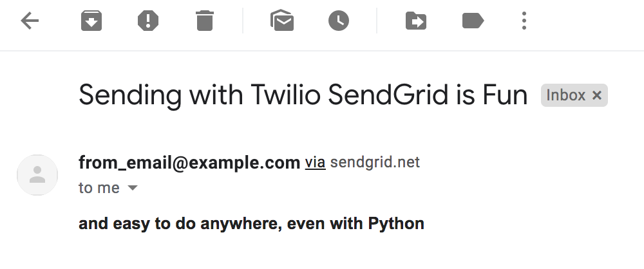Report the message as spam
The height and width of the screenshot is (269, 644).
[x=148, y=21]
